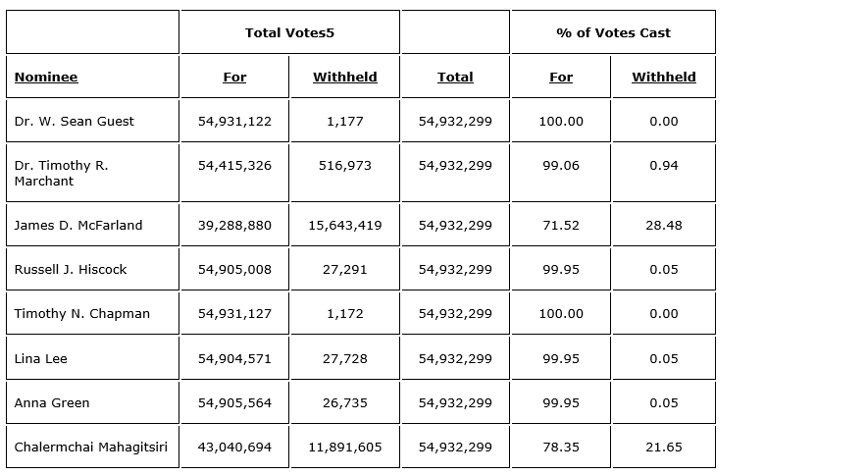The width and height of the screenshot is (868, 475).
Task: Click nominee Dr. W. Sean Guest
Action: (75, 121)
